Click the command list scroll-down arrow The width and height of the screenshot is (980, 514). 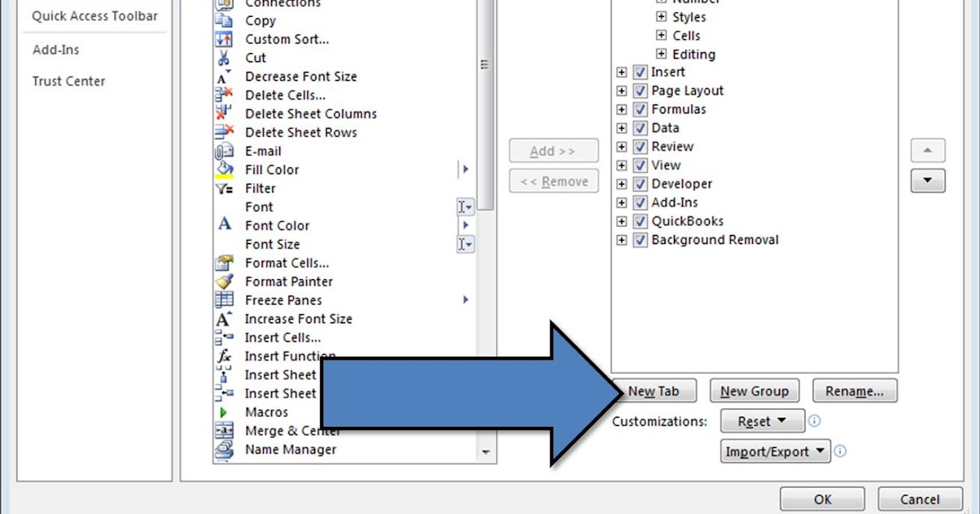coord(485,451)
